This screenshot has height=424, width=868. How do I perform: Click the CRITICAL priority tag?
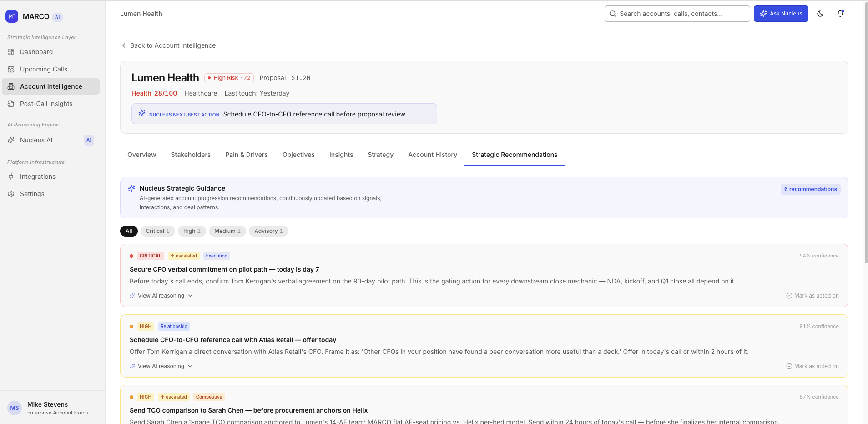pos(150,256)
